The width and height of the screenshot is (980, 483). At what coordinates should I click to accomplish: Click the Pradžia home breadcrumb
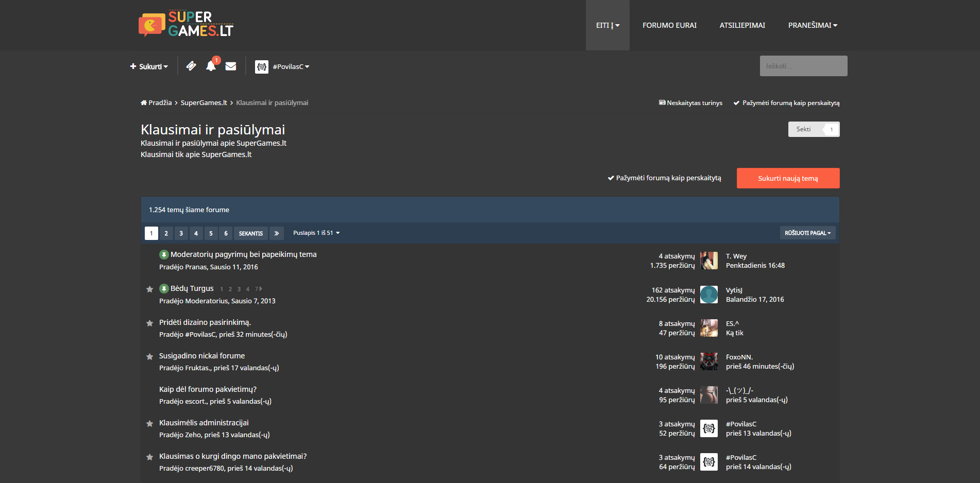click(156, 103)
